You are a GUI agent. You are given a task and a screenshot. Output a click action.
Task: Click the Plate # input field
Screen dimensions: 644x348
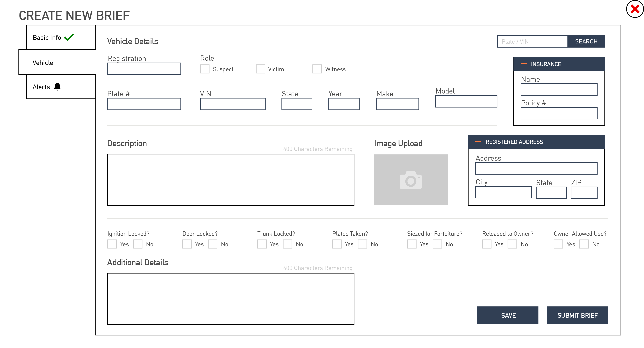[x=144, y=104]
